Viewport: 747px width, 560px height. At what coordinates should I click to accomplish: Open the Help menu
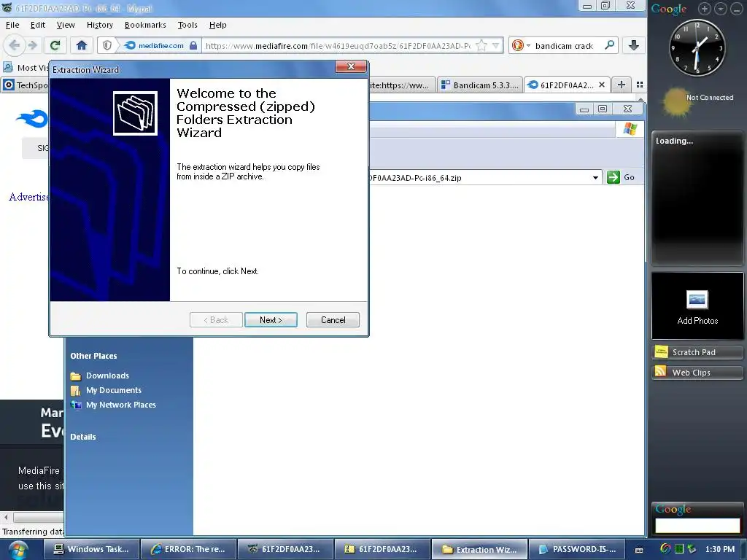pyautogui.click(x=217, y=25)
